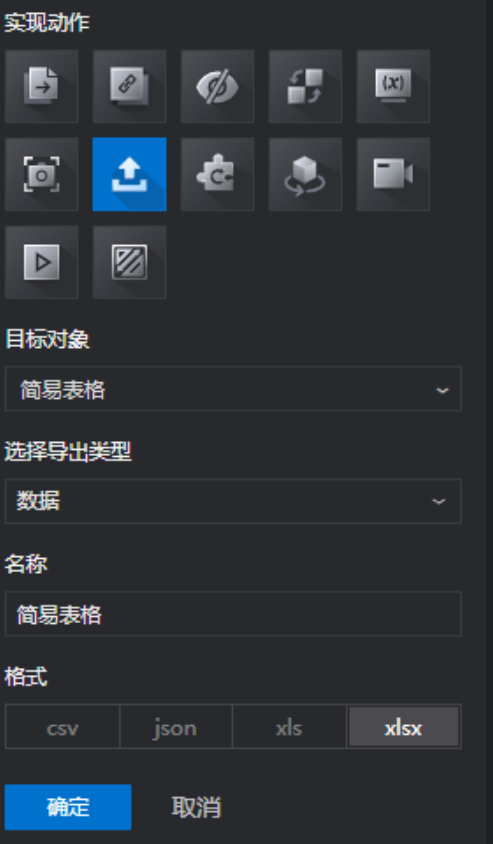Open the 目标对象 dropdown showing 简易表格
The width and height of the screenshot is (493, 844).
click(x=233, y=389)
